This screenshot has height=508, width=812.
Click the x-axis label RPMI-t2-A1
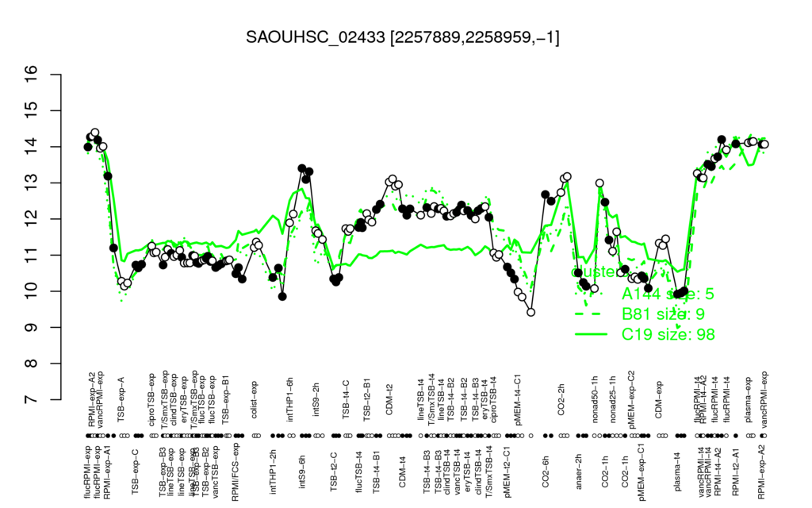(735, 471)
